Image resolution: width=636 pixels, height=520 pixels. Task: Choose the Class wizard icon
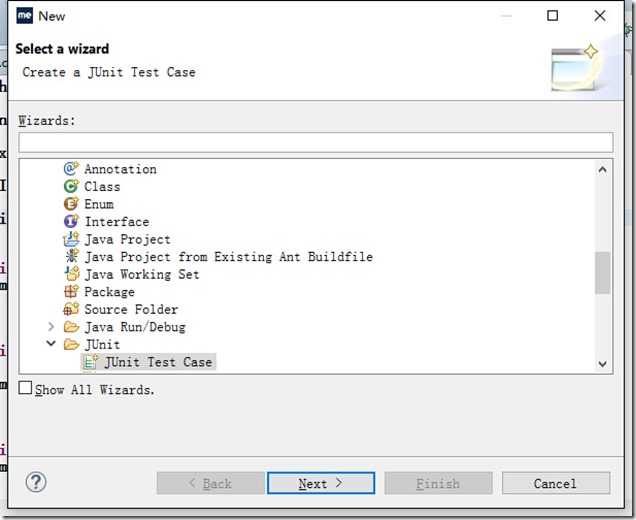[x=71, y=186]
